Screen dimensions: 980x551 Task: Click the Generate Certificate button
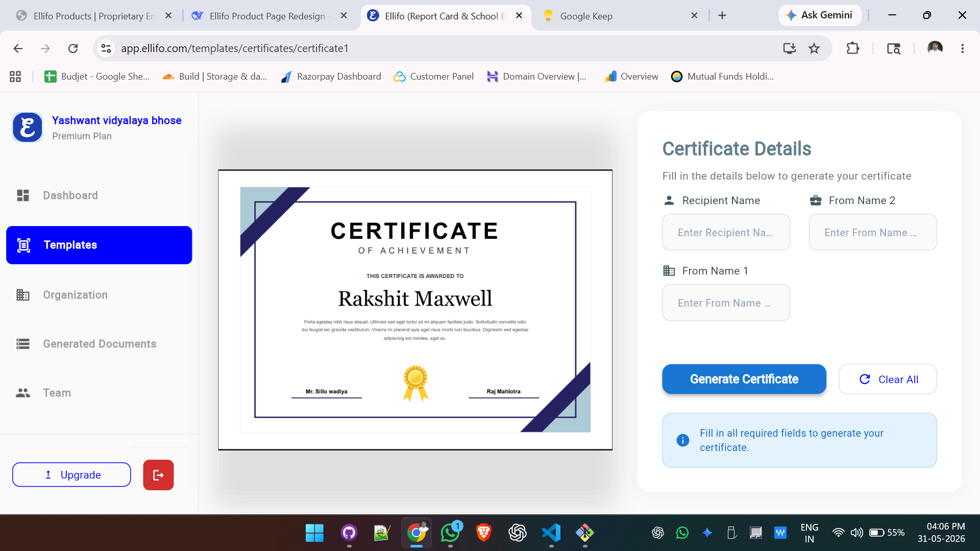(744, 379)
